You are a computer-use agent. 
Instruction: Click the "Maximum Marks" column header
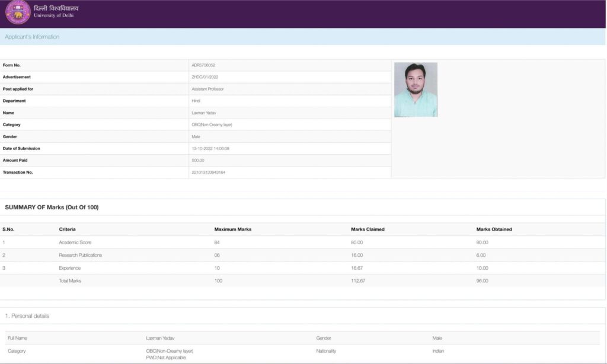pos(233,229)
